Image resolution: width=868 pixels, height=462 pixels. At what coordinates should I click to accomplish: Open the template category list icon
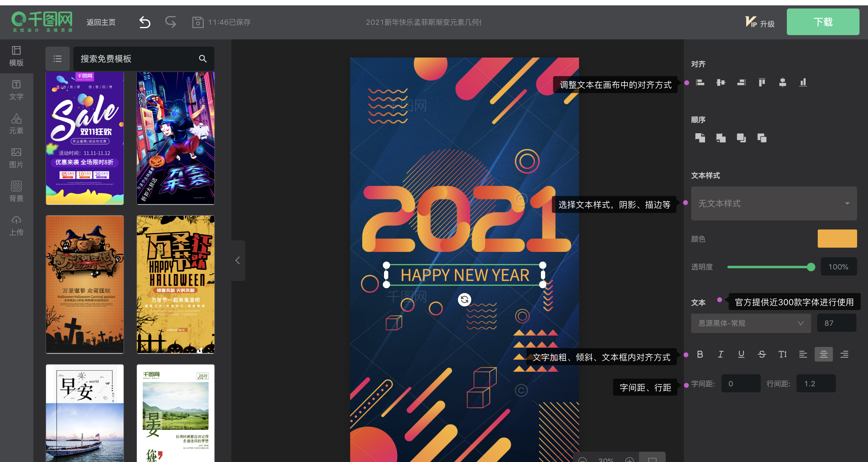point(58,59)
